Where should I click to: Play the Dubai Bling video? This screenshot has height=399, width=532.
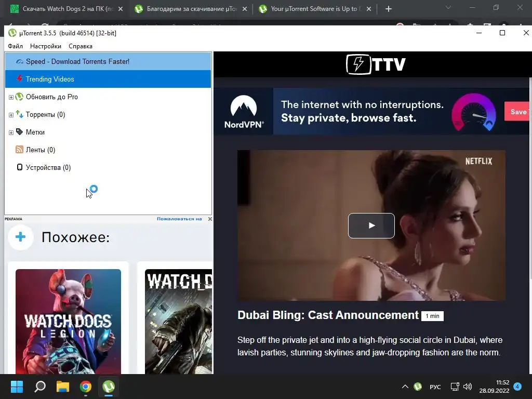[371, 225]
